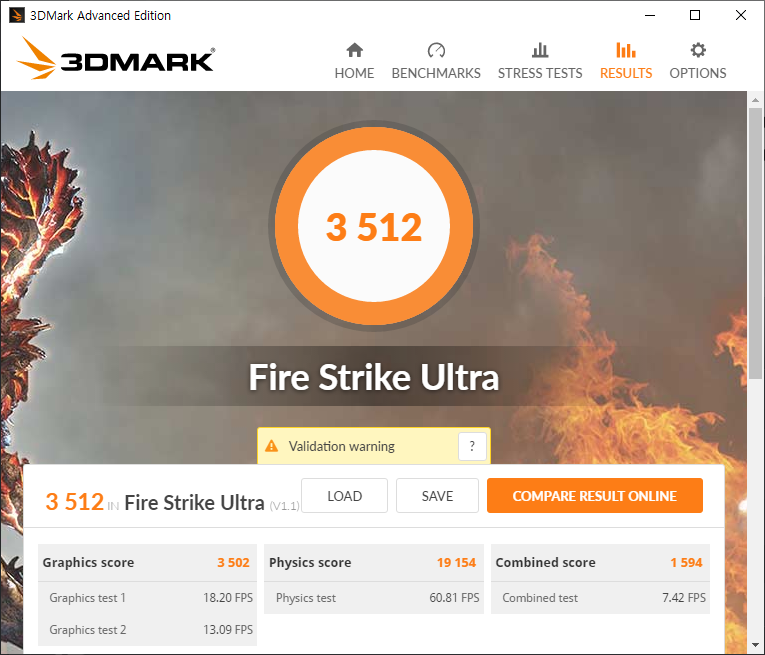Image resolution: width=765 pixels, height=655 pixels.
Task: Click the SAVE button
Action: click(x=437, y=496)
